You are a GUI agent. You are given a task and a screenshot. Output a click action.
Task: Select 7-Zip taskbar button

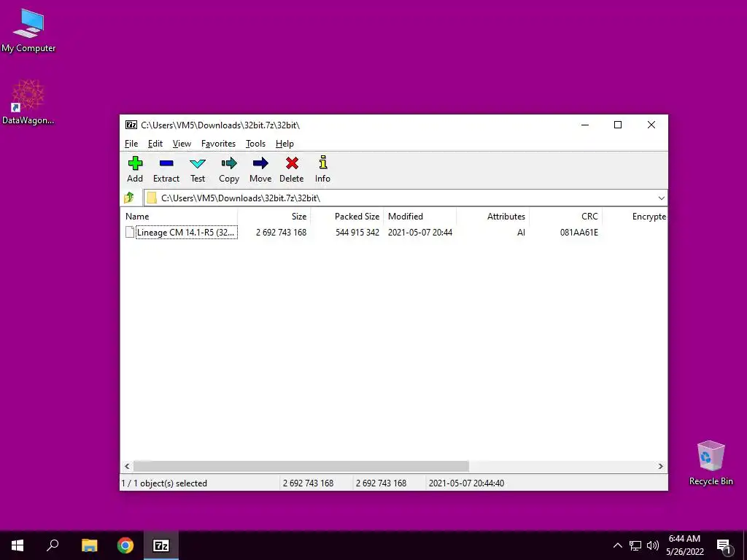(x=161, y=545)
